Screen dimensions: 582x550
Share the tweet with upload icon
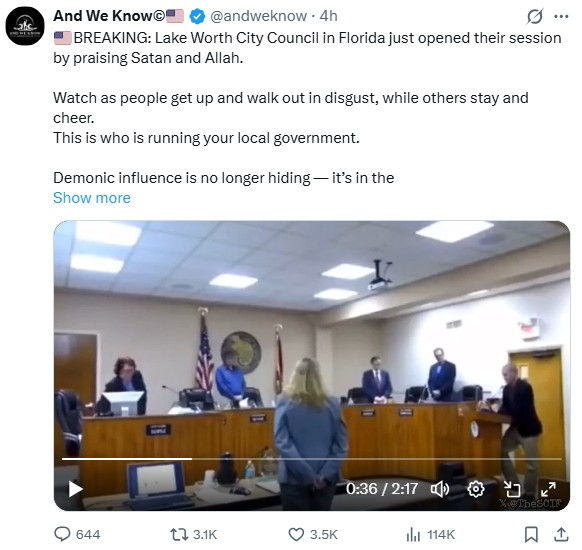pyautogui.click(x=562, y=534)
